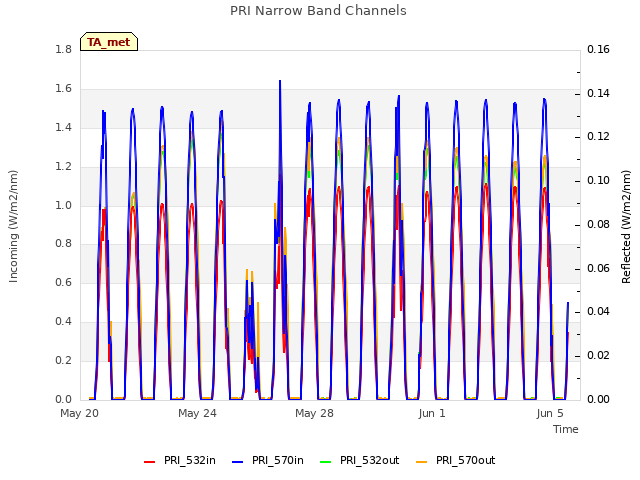Click the Jun 5 x-axis tick label
This screenshot has width=640, height=480.
(550, 413)
